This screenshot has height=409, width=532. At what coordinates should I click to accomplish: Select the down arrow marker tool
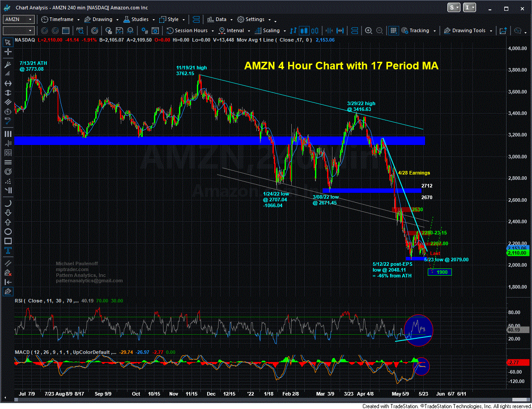click(8, 213)
